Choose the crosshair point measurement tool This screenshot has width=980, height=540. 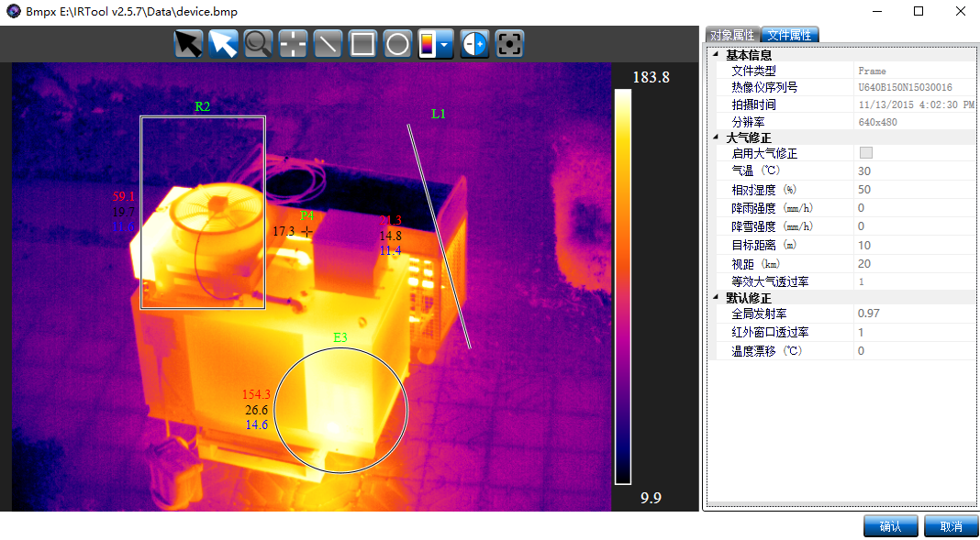pos(293,44)
